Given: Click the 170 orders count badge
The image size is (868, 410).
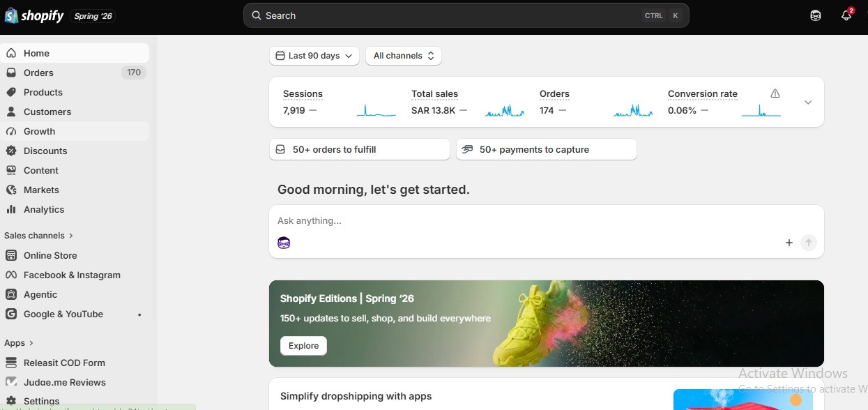Looking at the screenshot, I should coord(134,73).
